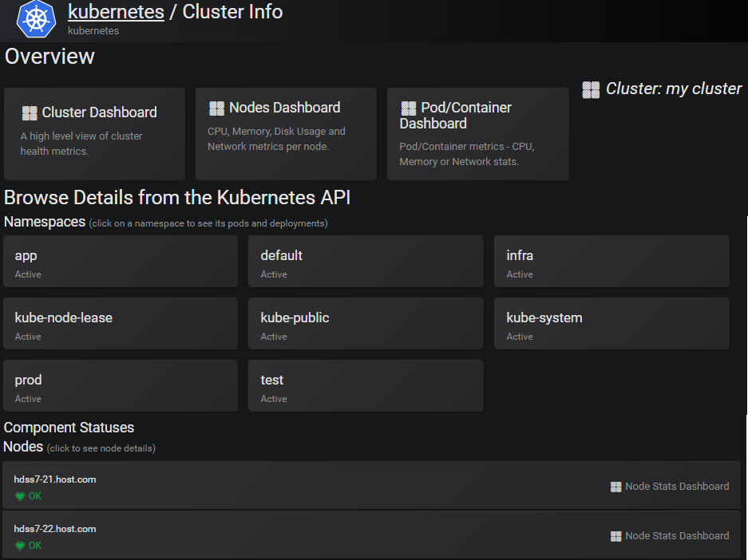Viewport: 748px width, 560px height.
Task: Select the kube-system namespace card
Action: pos(611,324)
